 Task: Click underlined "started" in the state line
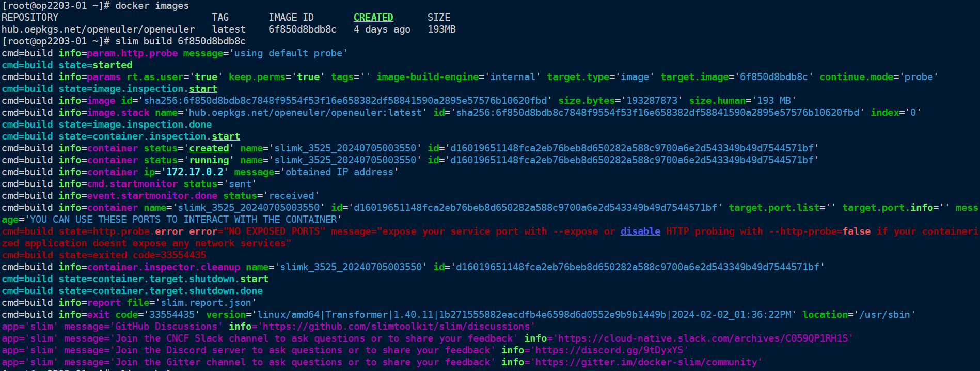tap(113, 65)
